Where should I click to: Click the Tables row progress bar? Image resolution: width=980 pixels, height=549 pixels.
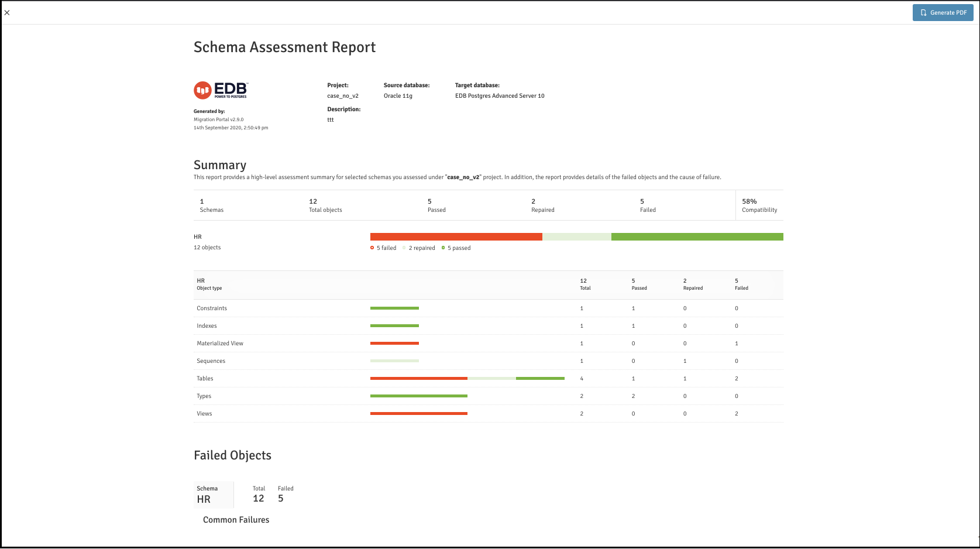[467, 379]
